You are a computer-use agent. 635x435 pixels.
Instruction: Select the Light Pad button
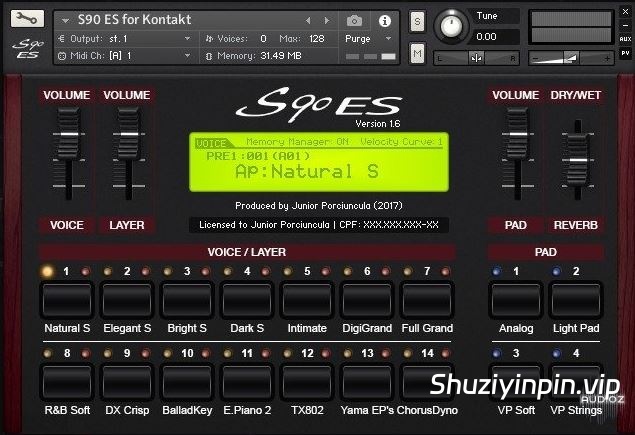coord(576,300)
